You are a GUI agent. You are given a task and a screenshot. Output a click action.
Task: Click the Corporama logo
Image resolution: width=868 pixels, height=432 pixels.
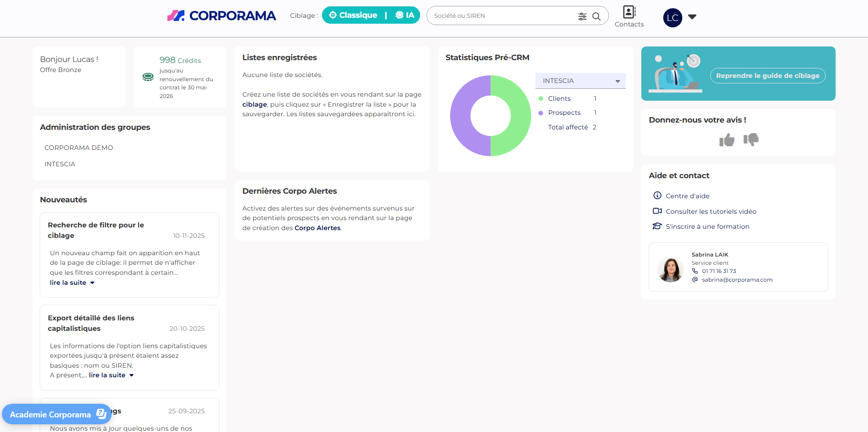point(222,16)
